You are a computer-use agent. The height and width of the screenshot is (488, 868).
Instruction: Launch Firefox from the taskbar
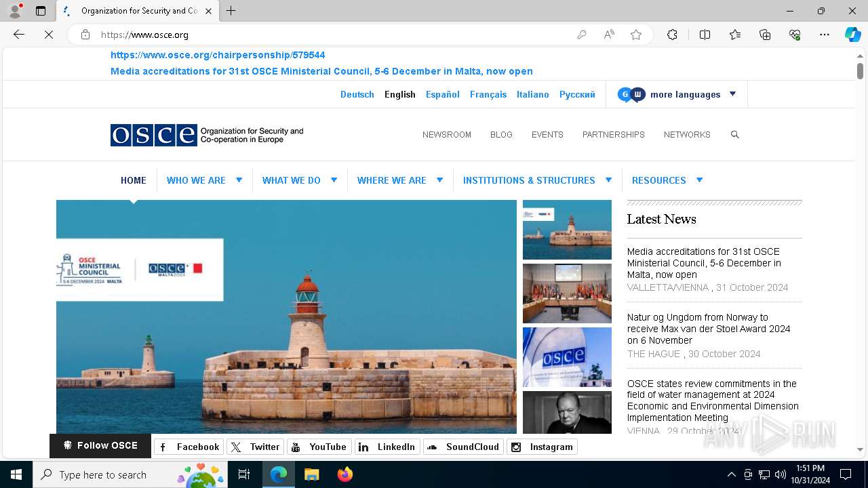tap(344, 474)
